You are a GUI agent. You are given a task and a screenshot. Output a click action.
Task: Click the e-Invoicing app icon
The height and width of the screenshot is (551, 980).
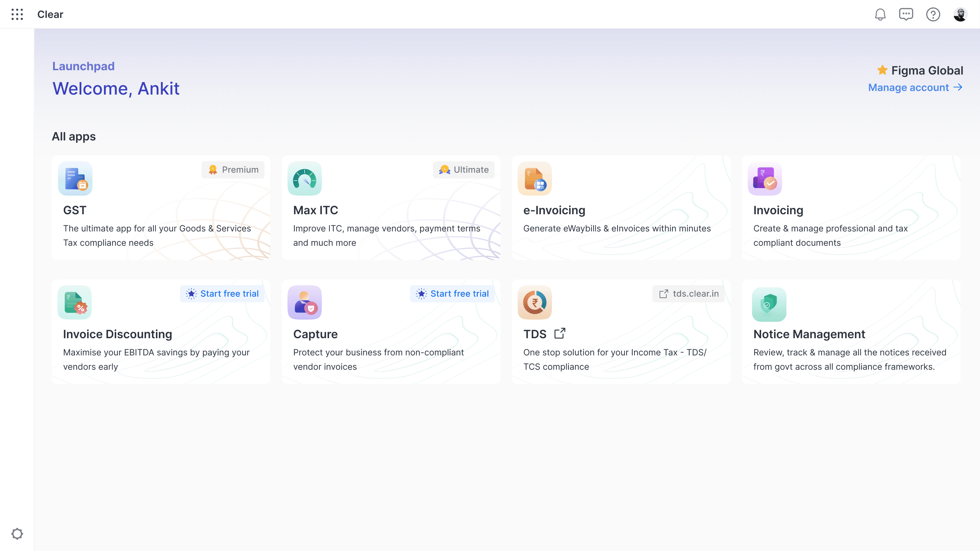coord(534,178)
